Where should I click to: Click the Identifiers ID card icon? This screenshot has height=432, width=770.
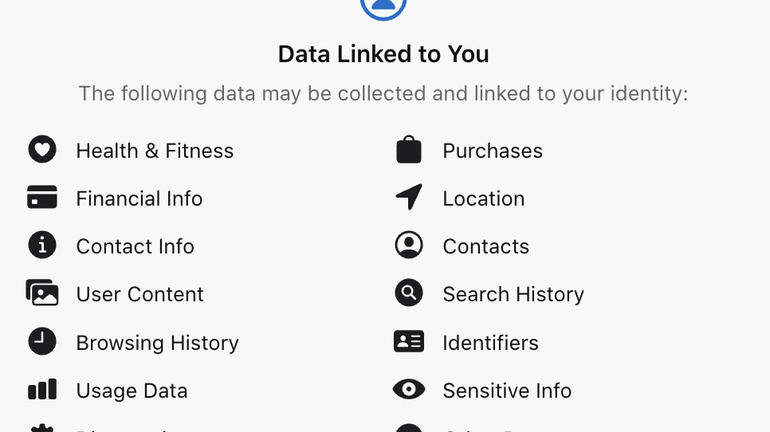pyautogui.click(x=408, y=342)
